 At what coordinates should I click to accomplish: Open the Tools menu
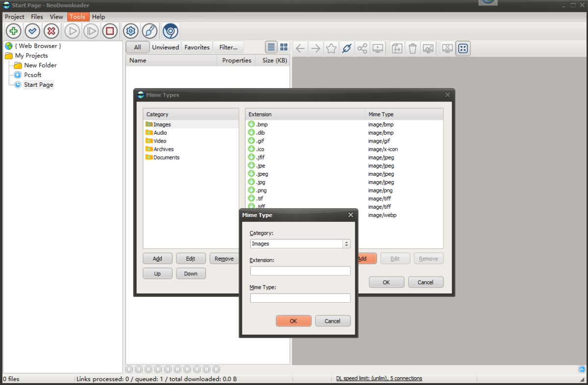point(77,16)
